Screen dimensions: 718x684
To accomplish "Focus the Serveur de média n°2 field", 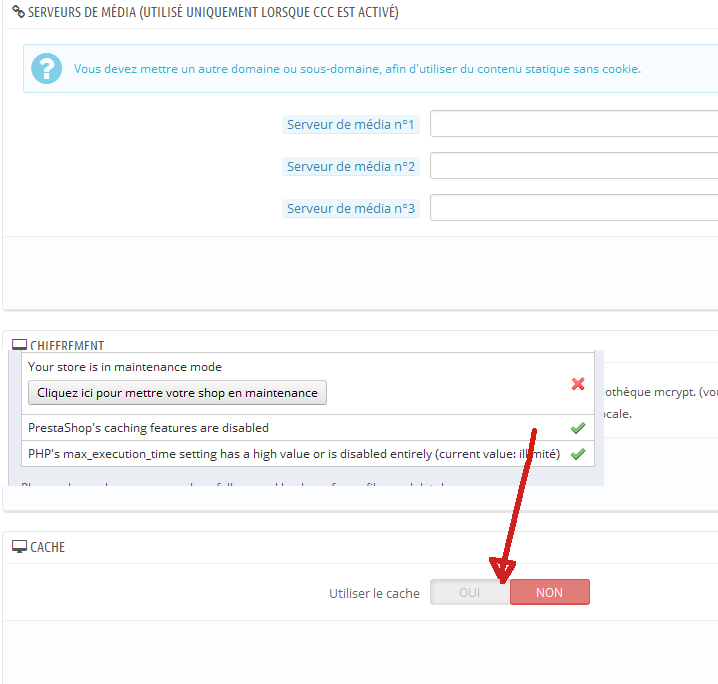I will (x=574, y=166).
